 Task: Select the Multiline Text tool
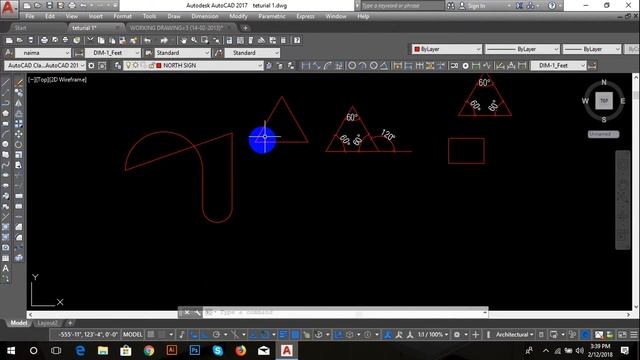point(5,268)
